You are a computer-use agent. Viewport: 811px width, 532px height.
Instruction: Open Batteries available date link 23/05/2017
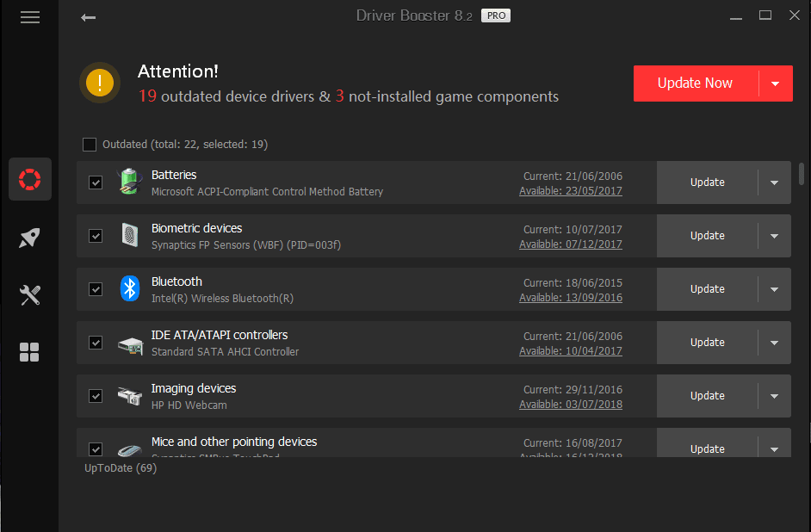click(x=570, y=191)
